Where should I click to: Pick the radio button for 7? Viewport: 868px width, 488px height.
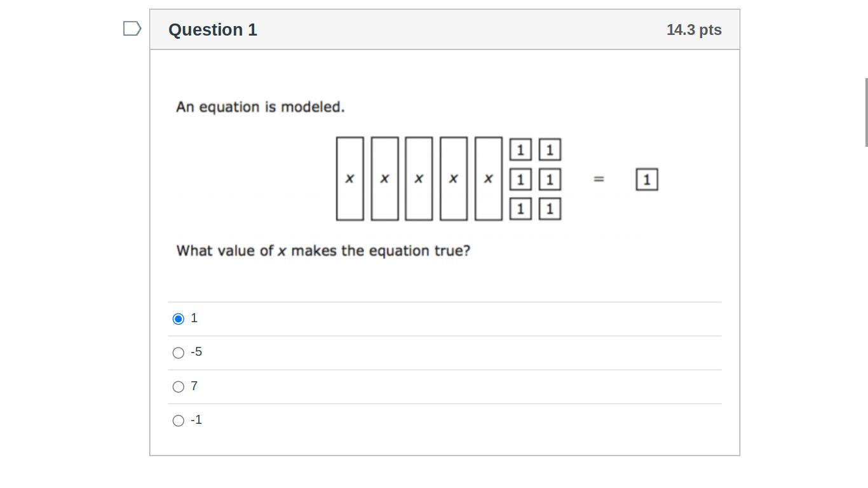(x=179, y=387)
